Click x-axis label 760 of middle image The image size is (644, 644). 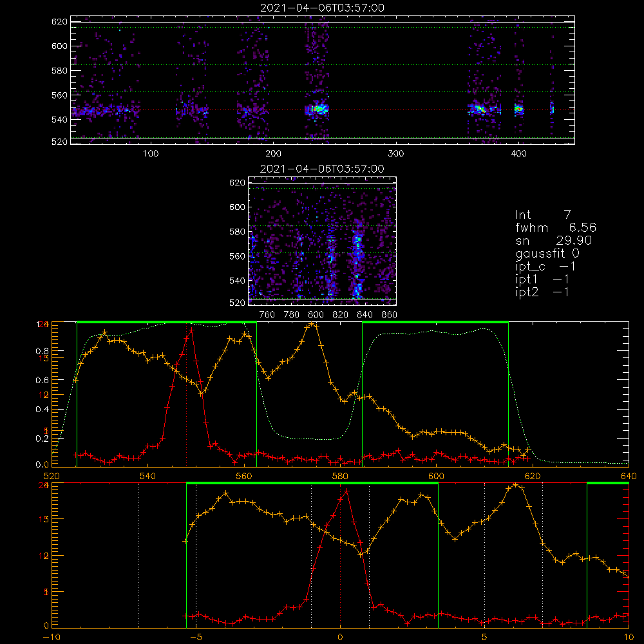tap(267, 315)
